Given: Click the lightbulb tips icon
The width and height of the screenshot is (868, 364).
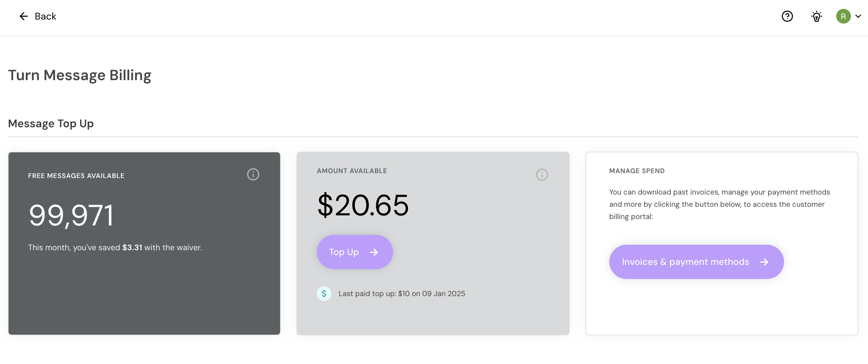Looking at the screenshot, I should coord(816,16).
